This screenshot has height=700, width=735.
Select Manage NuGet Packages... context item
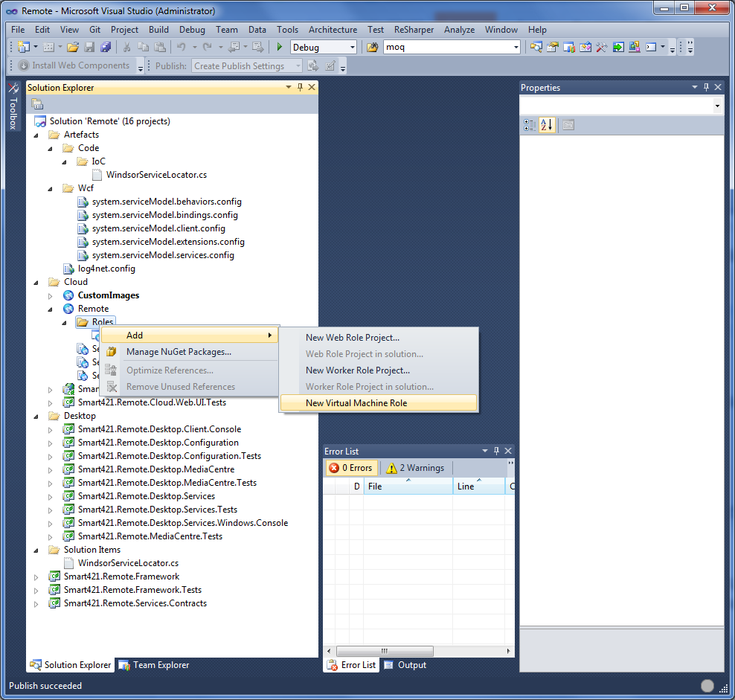(x=190, y=352)
